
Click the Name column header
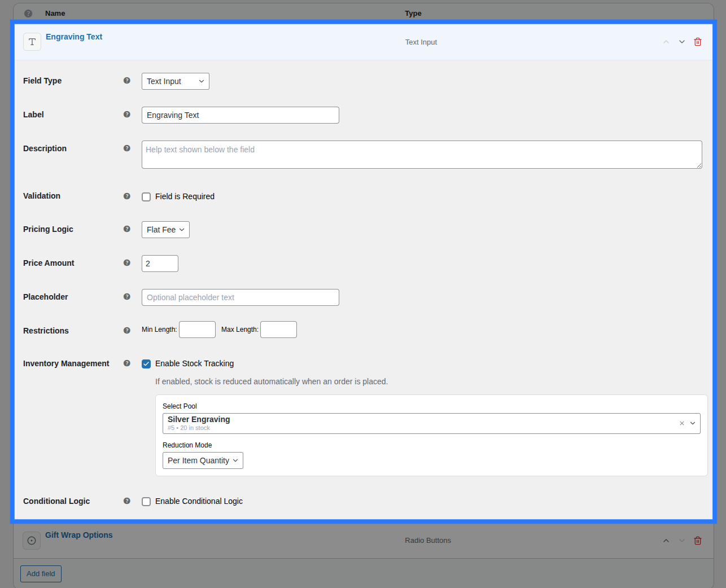(55, 14)
